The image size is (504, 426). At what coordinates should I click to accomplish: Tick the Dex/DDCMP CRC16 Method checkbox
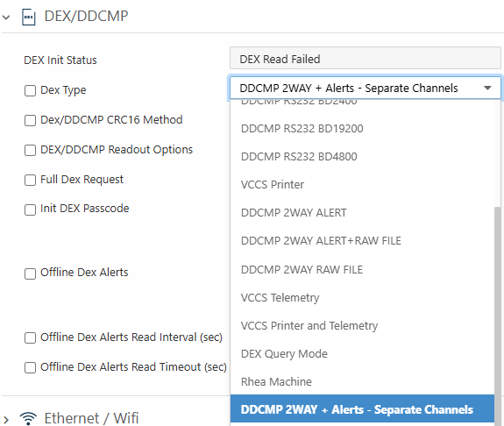(x=30, y=121)
